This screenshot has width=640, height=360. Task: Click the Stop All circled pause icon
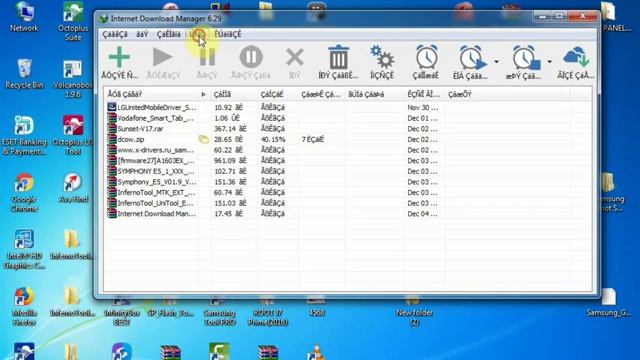(x=251, y=57)
